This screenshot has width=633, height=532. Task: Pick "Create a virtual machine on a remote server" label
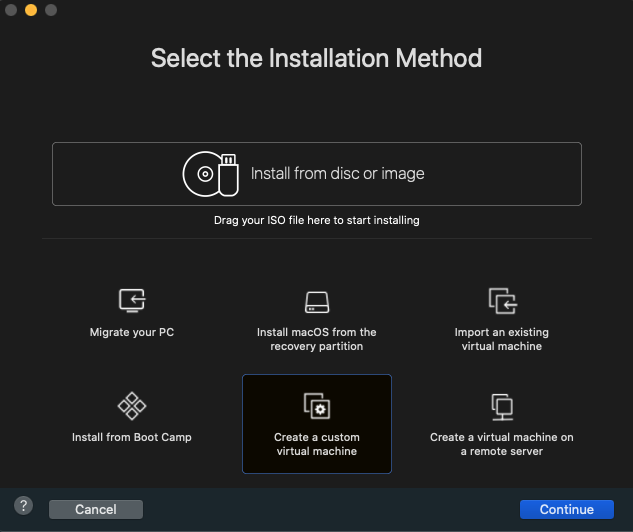point(501,444)
